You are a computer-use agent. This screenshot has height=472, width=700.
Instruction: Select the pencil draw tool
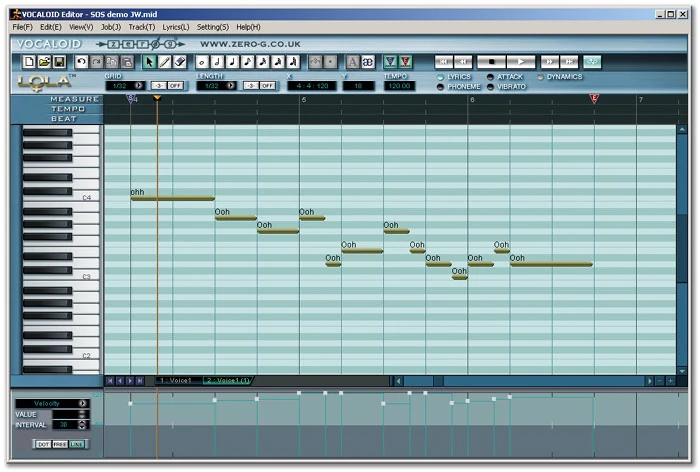click(164, 62)
